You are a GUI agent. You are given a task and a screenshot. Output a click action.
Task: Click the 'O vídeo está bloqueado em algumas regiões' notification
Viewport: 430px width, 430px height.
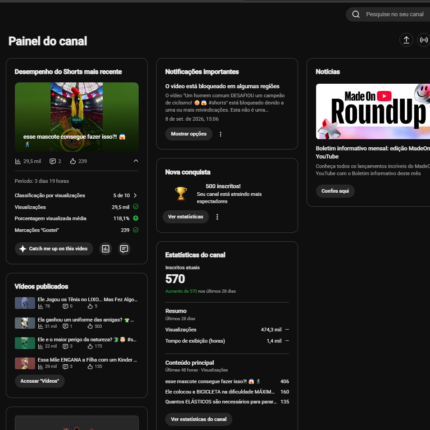[x=222, y=86]
